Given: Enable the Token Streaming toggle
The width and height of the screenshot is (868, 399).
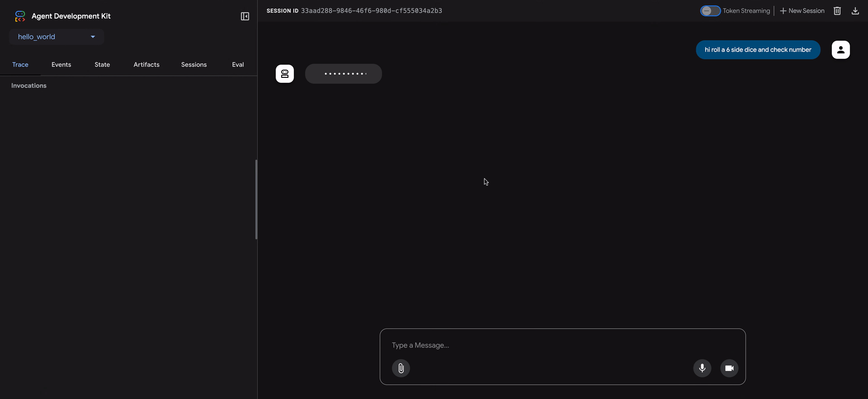Looking at the screenshot, I should tap(710, 11).
